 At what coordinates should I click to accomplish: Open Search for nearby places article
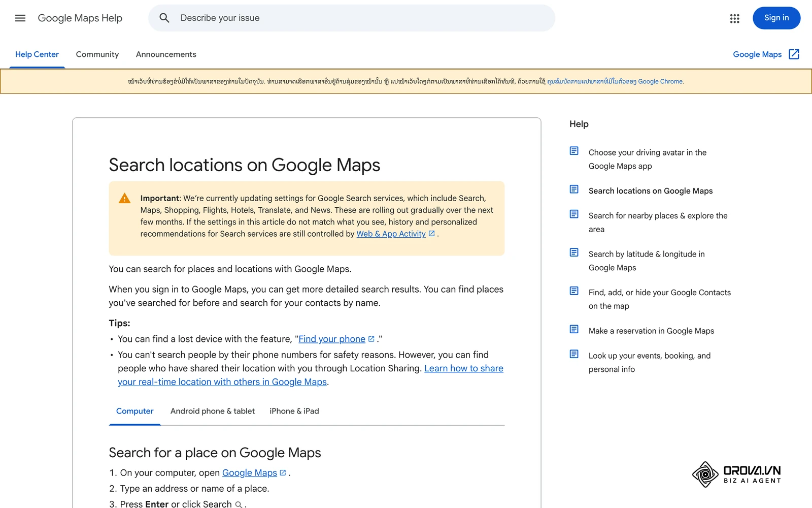(658, 223)
